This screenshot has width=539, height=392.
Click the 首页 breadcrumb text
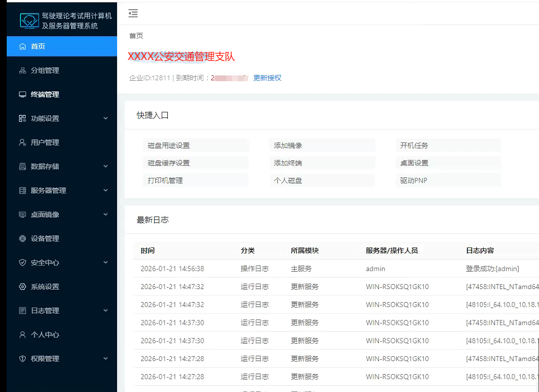pos(136,36)
